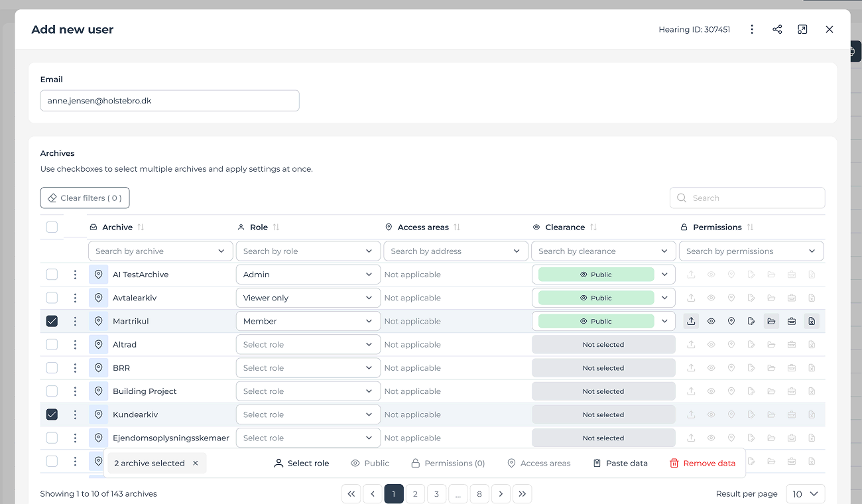Click the upload permission icon for Martrikul
The image size is (862, 504).
tap(691, 321)
